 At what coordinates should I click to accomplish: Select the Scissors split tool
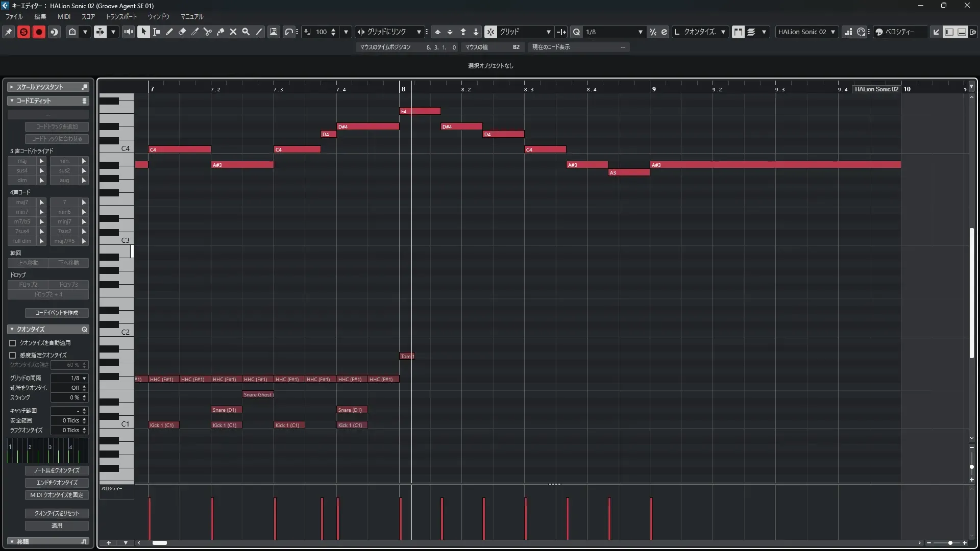click(208, 32)
